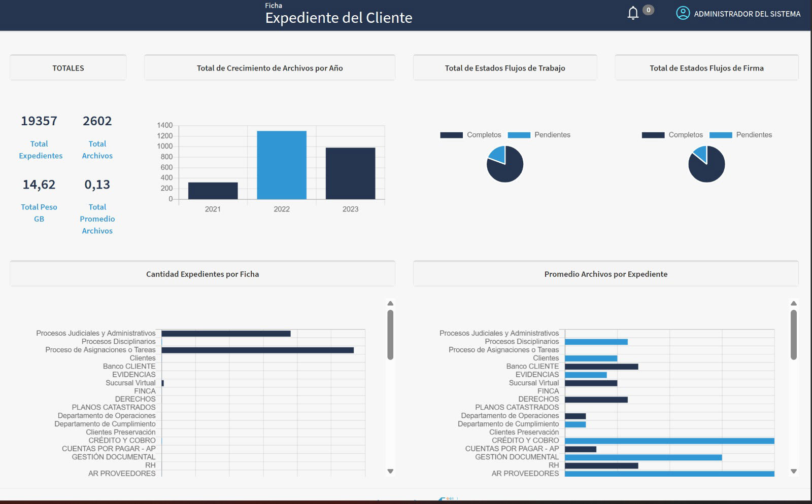Viewport: 812px width, 504px height.
Task: Click the CRÉDITO Y COBRO bar in Promedio Archivos chart
Action: [670, 441]
